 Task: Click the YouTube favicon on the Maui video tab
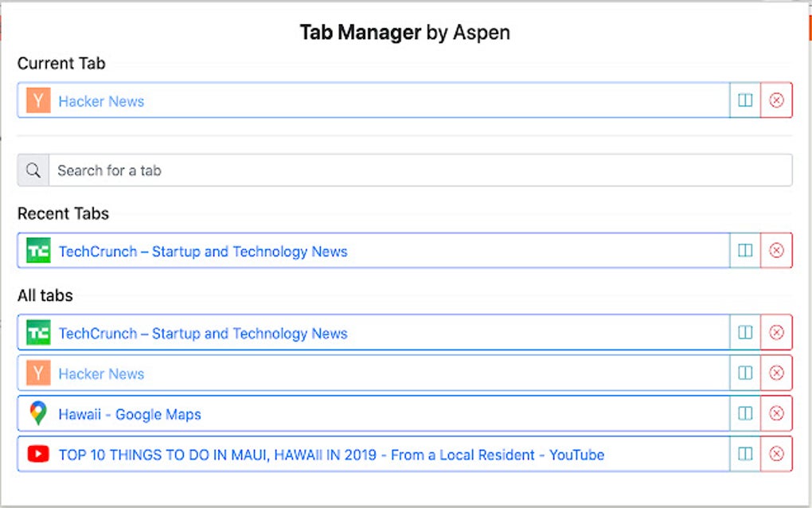point(37,454)
